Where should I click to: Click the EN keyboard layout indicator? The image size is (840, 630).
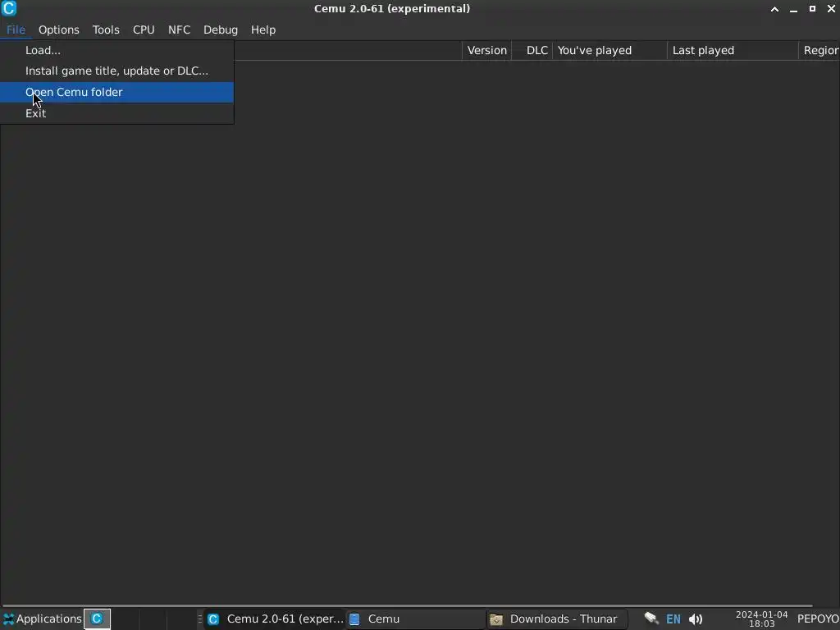673,619
